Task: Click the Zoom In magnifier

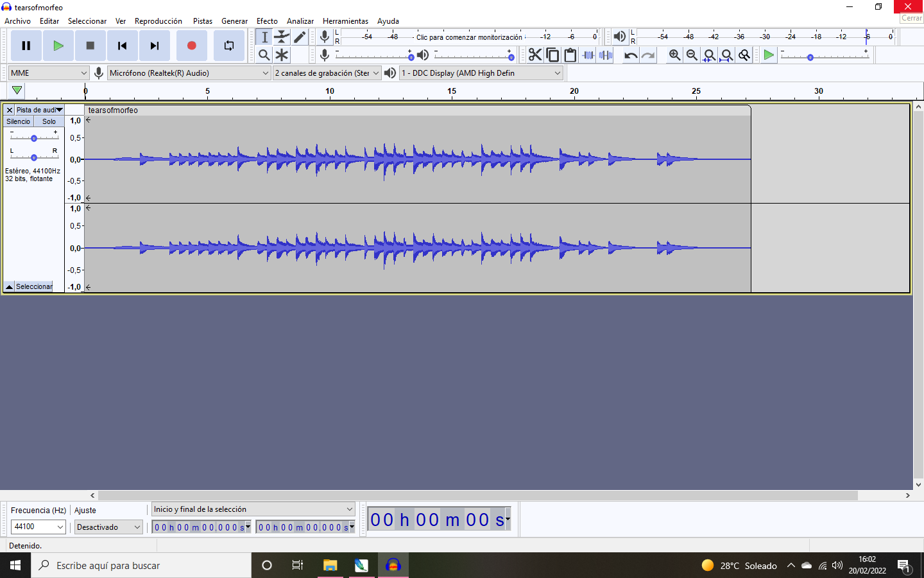Action: [x=674, y=55]
